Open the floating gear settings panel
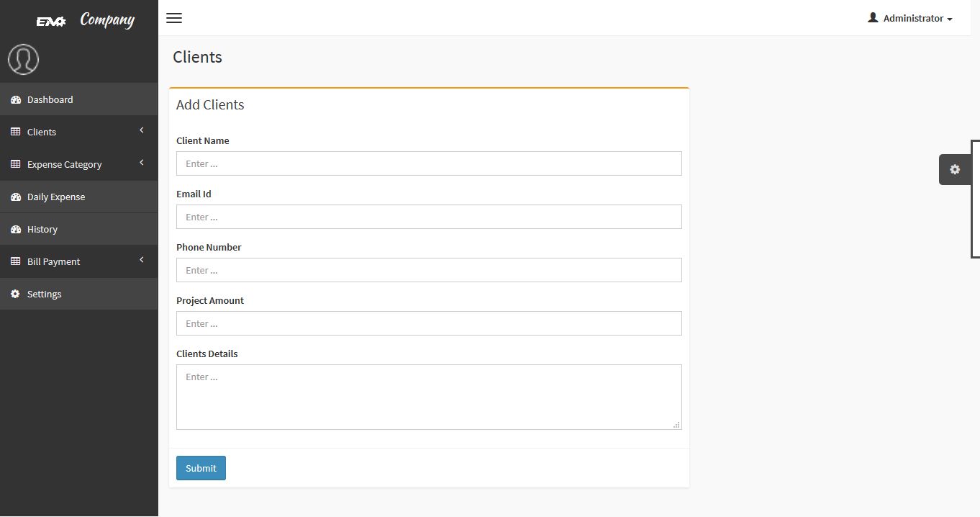 [x=955, y=169]
